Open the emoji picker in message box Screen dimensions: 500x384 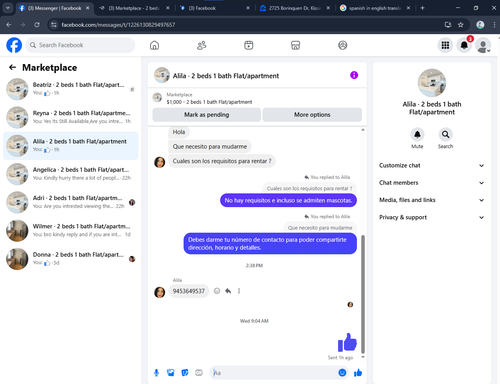342,373
